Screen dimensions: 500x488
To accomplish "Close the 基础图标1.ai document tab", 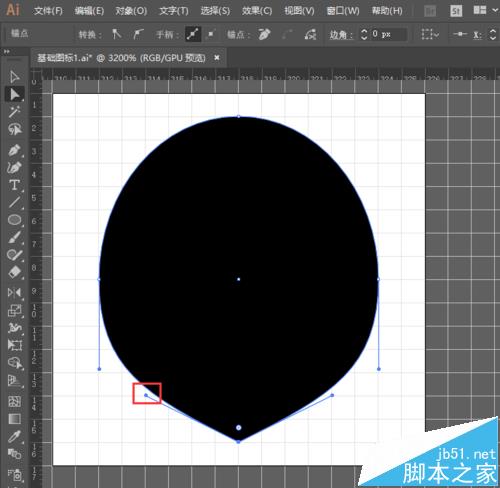I will click(217, 58).
